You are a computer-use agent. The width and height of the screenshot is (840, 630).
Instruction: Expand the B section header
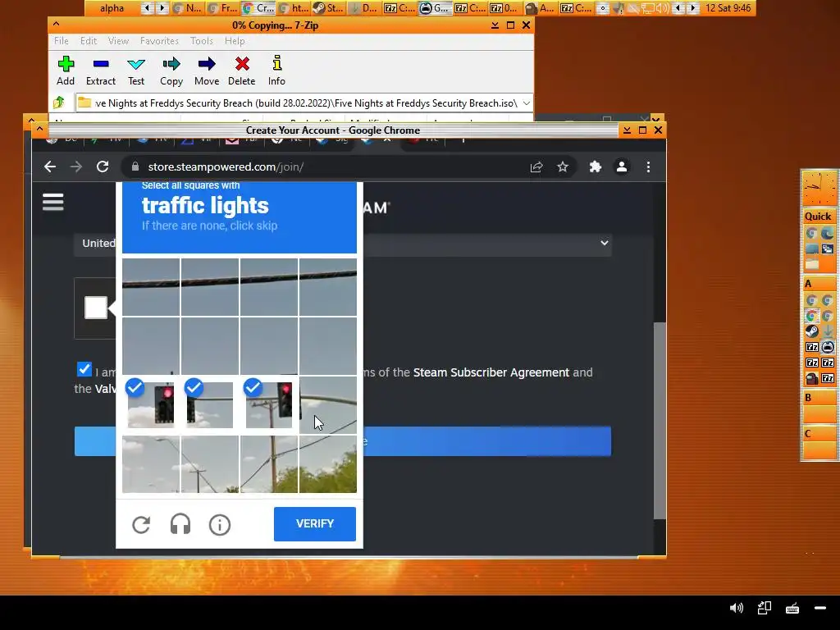818,398
